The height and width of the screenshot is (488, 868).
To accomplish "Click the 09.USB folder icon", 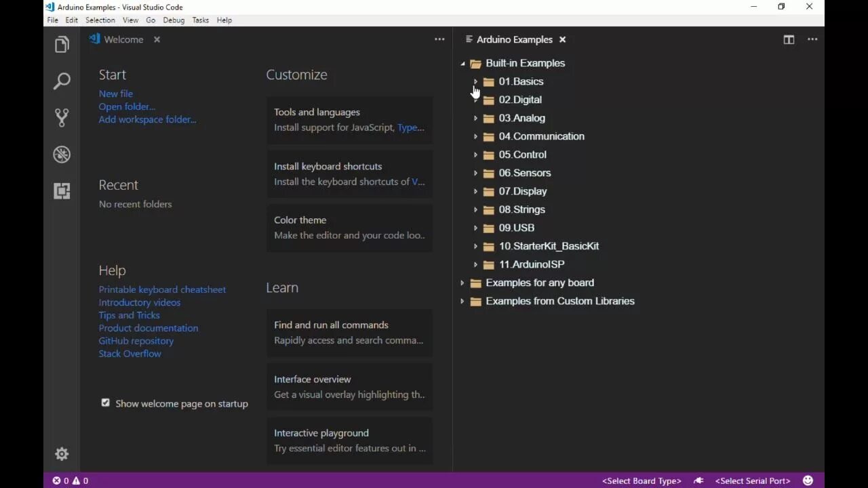I will [488, 228].
